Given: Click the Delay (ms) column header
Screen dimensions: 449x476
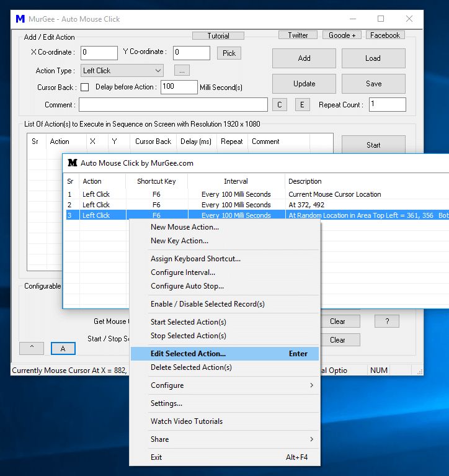Looking at the screenshot, I should (196, 141).
